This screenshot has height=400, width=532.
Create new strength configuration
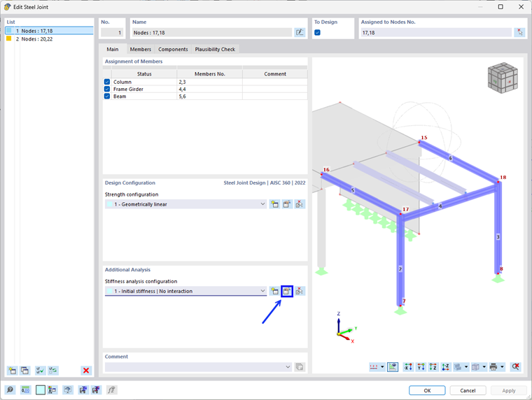274,204
